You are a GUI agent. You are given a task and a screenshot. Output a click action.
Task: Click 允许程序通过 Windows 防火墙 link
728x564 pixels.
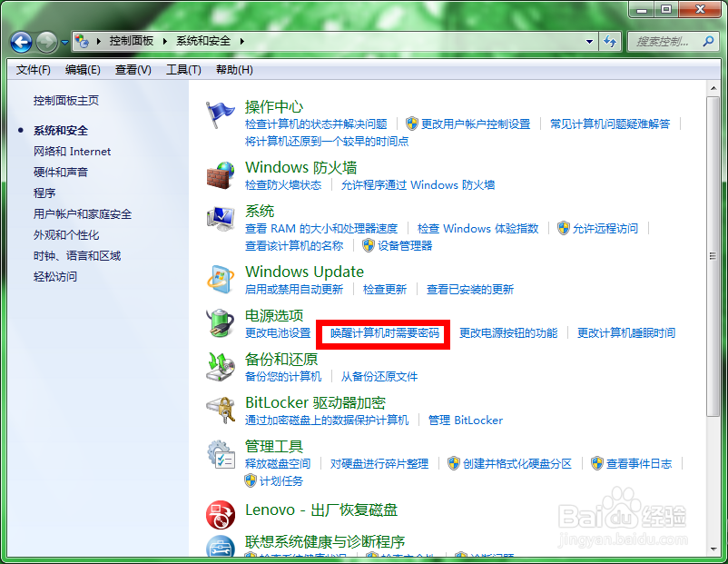coord(418,185)
